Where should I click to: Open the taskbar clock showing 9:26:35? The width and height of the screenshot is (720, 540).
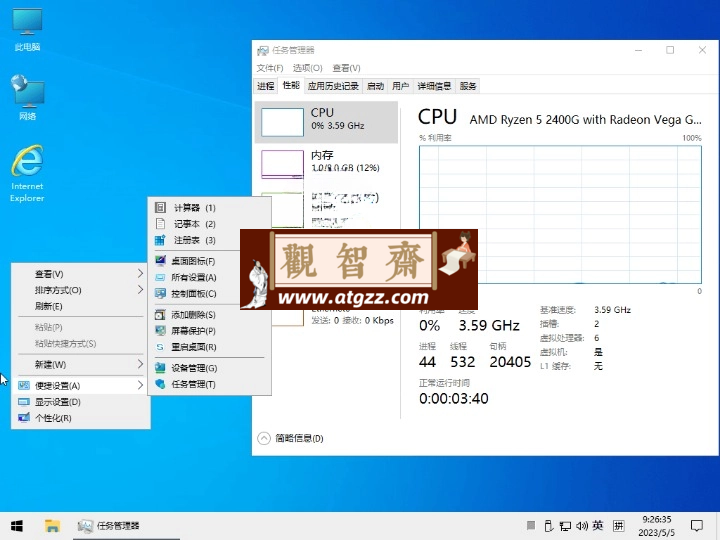coord(657,526)
